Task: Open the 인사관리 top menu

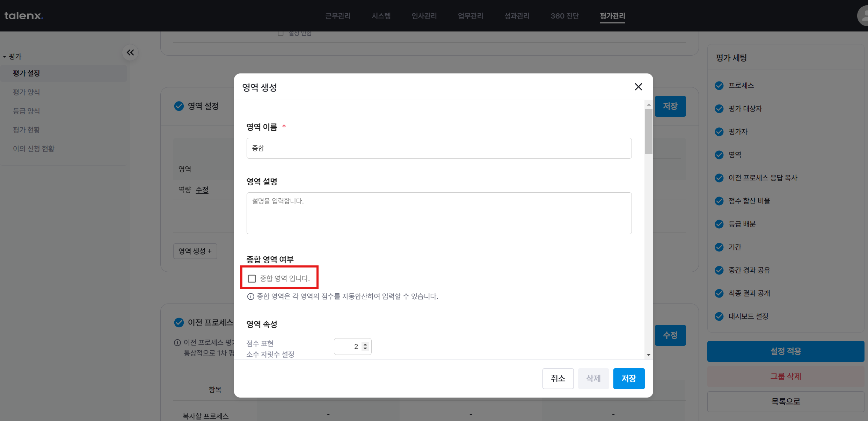Action: (424, 16)
